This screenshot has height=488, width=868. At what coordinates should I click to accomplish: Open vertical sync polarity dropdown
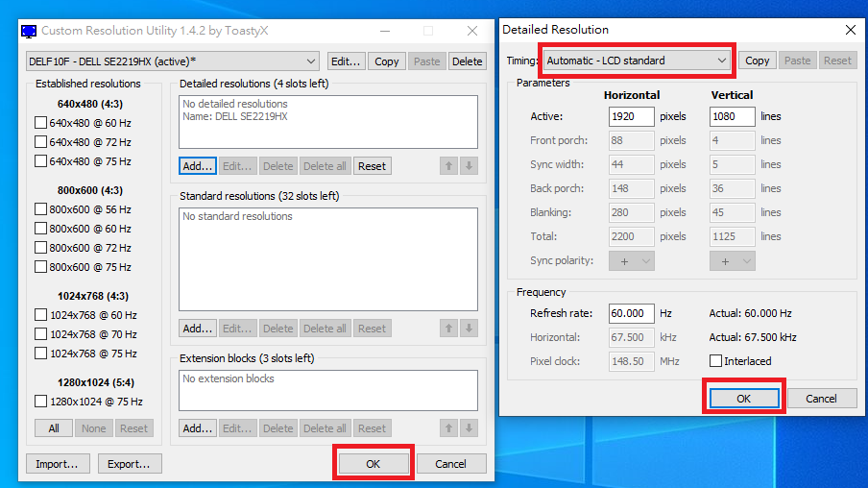[733, 261]
